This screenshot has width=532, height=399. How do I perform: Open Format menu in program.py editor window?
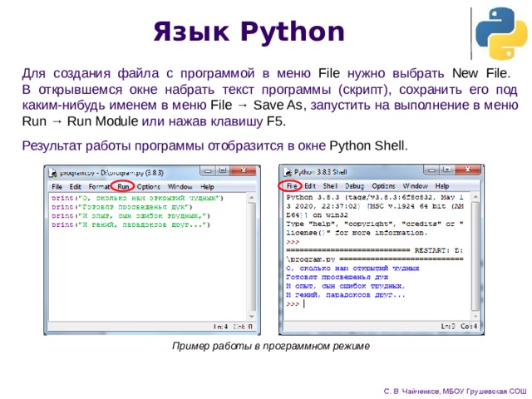(x=99, y=186)
